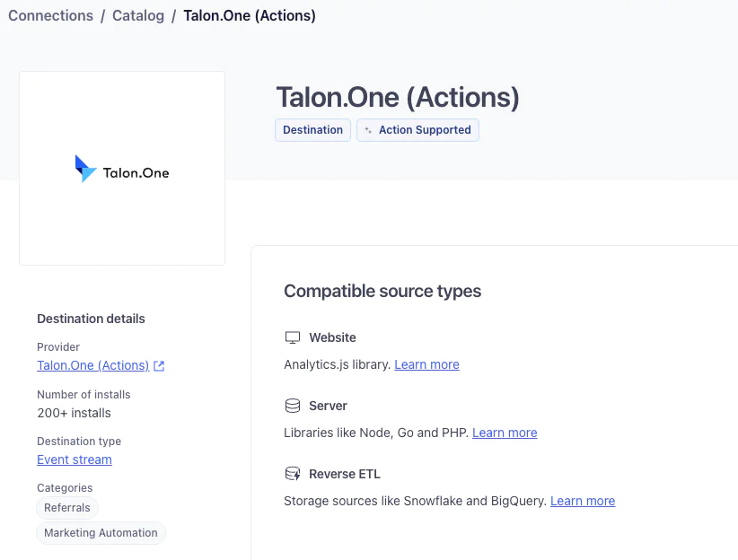Click the Talon.One logo image

[x=122, y=169]
